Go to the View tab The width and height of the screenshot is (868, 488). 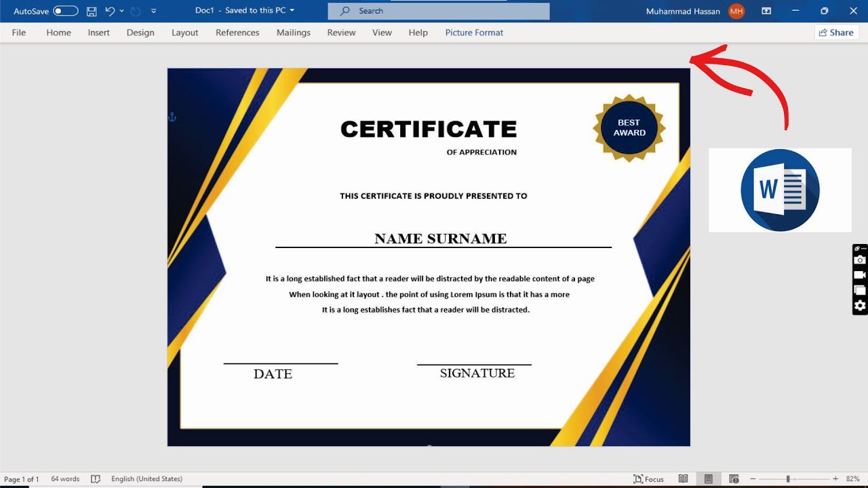[x=382, y=33]
